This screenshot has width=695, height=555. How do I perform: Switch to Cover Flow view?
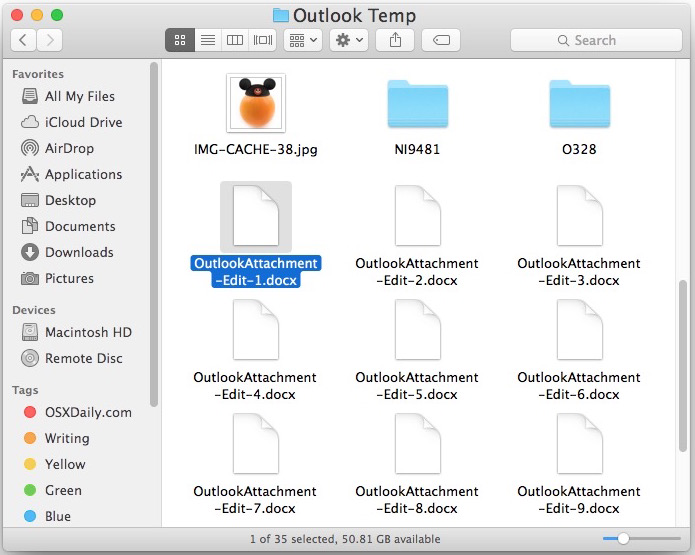(263, 40)
